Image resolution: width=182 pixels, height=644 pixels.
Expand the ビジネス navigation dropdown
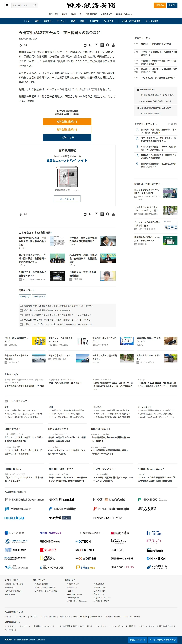[48, 21]
